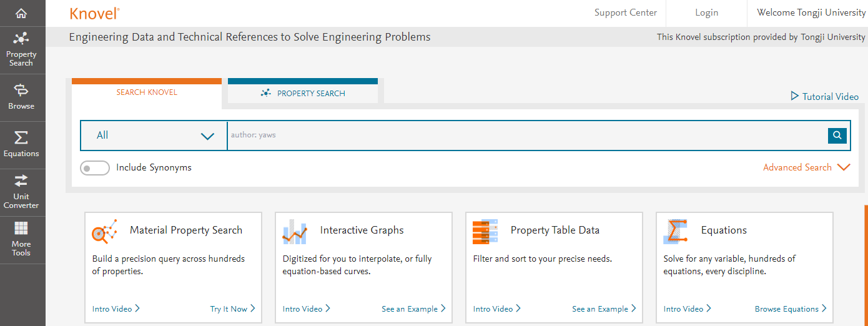Click the Material Property Search card icon
The height and width of the screenshot is (326, 868).
pyautogui.click(x=104, y=232)
